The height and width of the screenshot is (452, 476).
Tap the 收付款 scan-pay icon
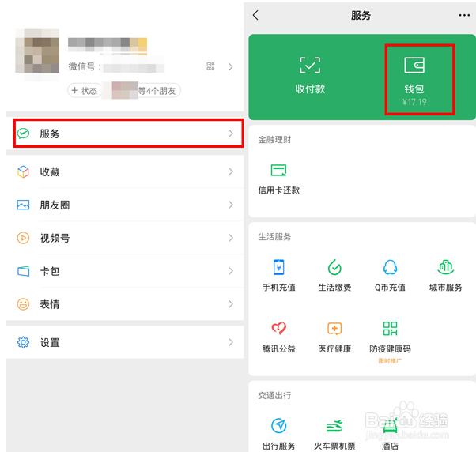pos(310,65)
